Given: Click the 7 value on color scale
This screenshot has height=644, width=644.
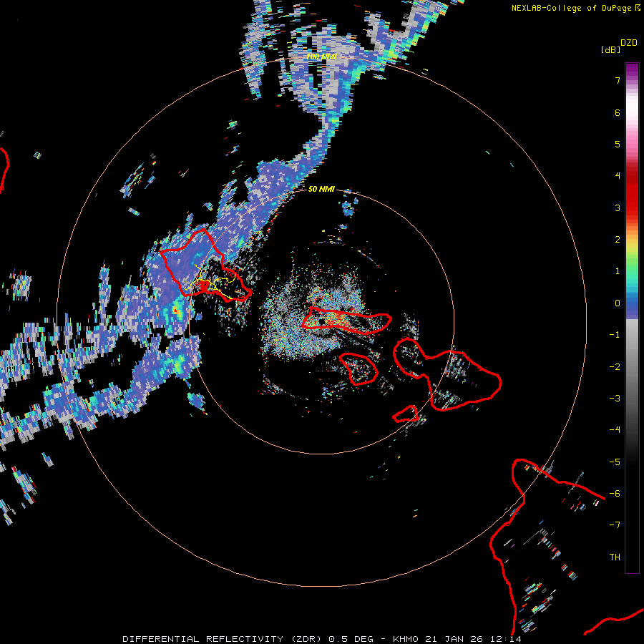Looking at the screenshot, I should (618, 80).
